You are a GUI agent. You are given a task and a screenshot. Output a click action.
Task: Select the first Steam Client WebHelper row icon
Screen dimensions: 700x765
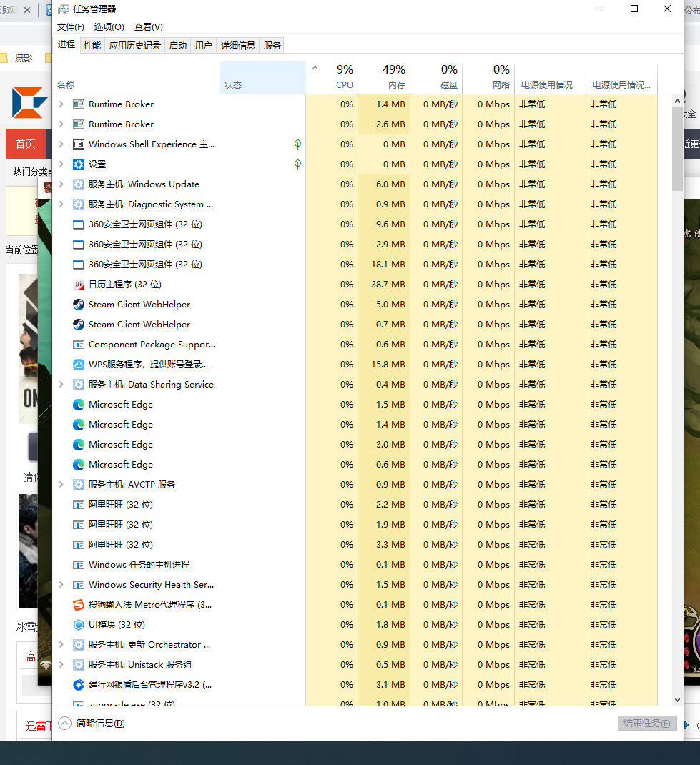78,305
